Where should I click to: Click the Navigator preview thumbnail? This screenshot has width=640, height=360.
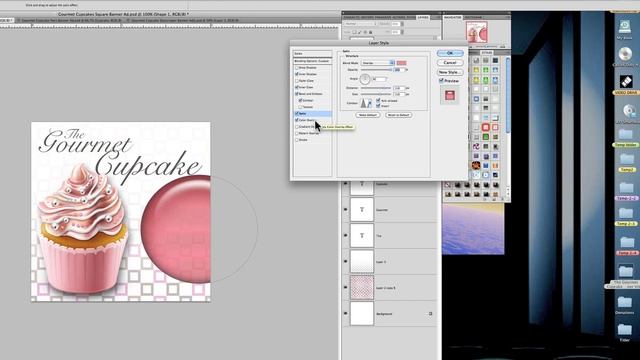point(476,31)
